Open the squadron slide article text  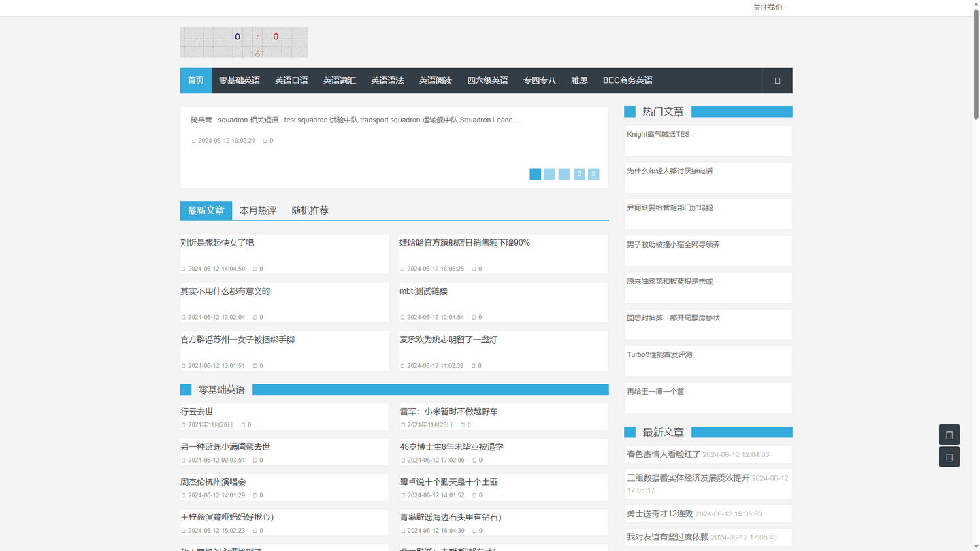(x=355, y=120)
